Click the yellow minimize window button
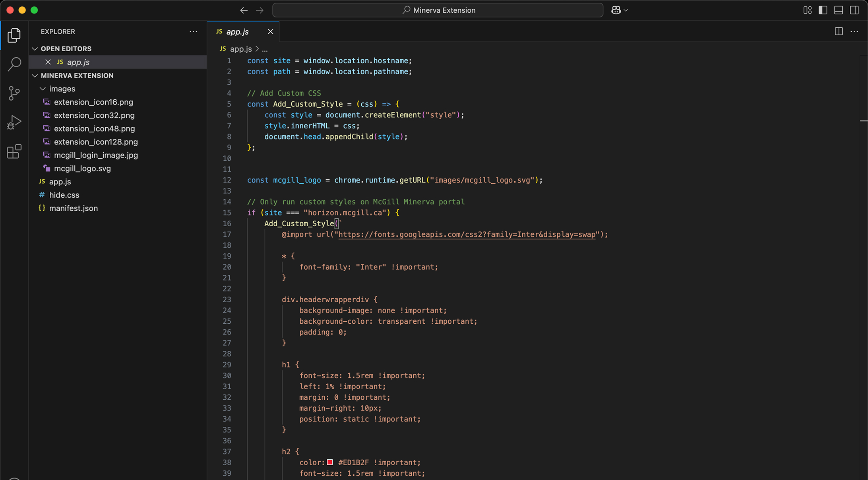Viewport: 868px width, 480px height. (22, 10)
